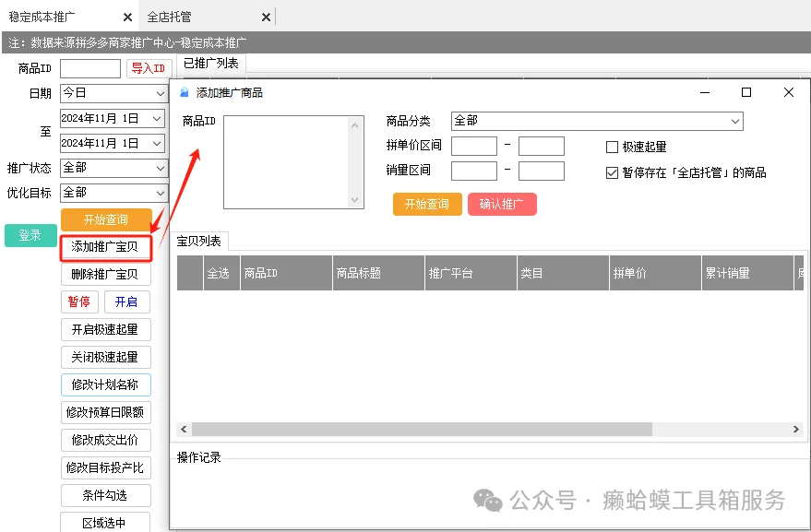This screenshot has height=532, width=811.
Task: Click the 商品ID input in main window
Action: pyautogui.click(x=90, y=68)
